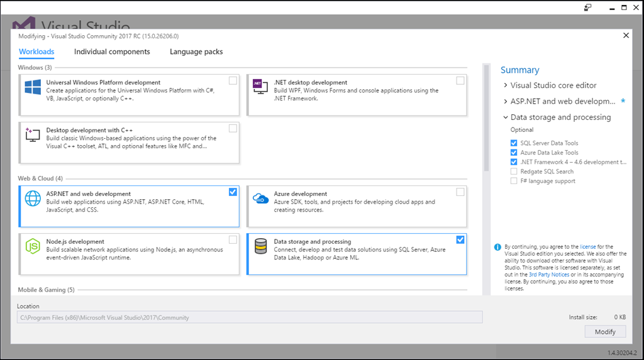Uncheck Data storage and processing workload
This screenshot has height=360, width=644.
460,240
